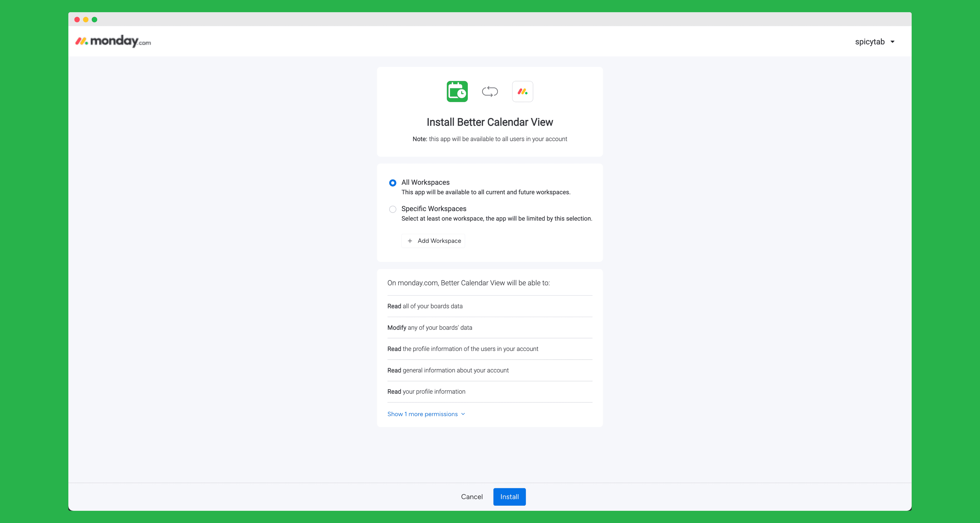Screen dimensions: 980x523
Task: Cancel the app installation
Action: (472, 497)
